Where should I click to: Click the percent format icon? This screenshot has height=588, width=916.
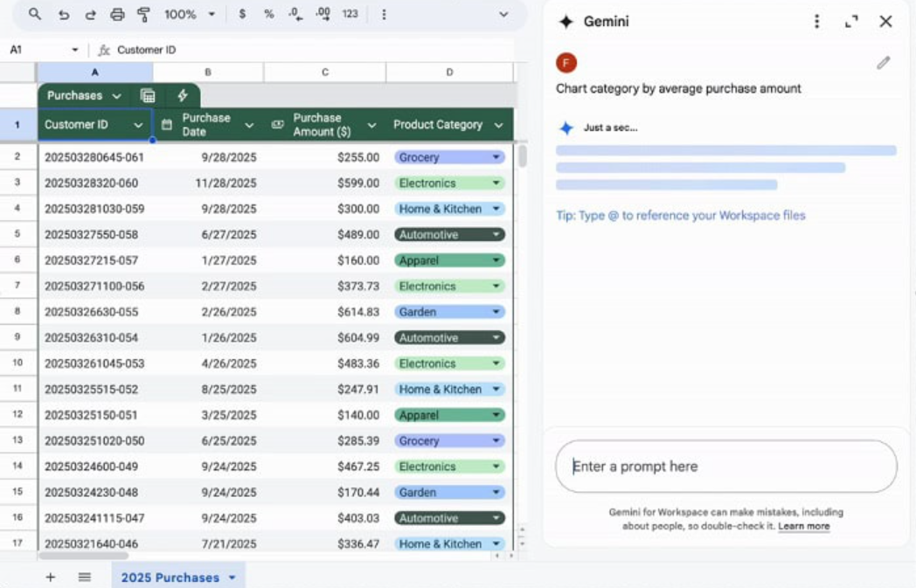pos(269,15)
